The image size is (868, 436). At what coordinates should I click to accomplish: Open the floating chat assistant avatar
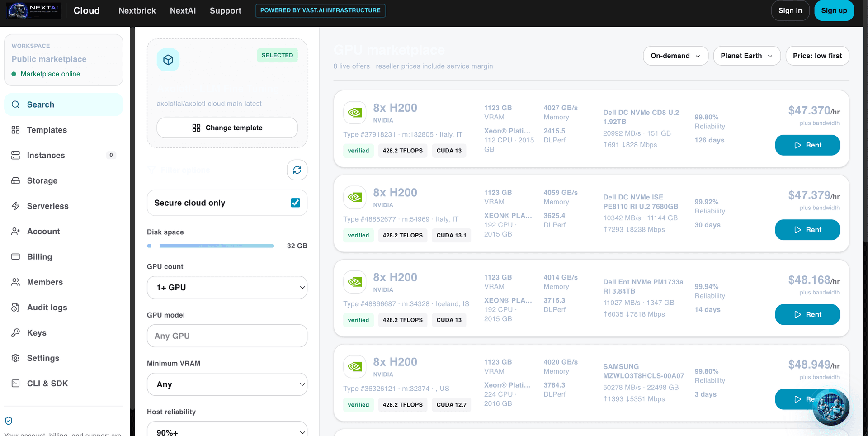(831, 407)
